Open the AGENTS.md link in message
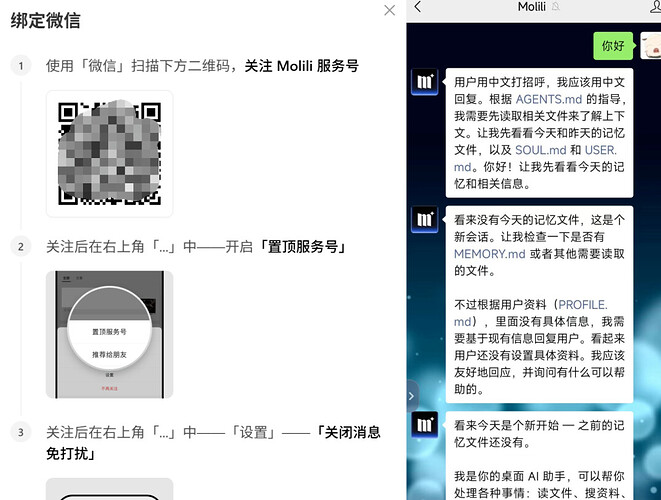Viewport: 661px width, 500px height. (x=548, y=99)
